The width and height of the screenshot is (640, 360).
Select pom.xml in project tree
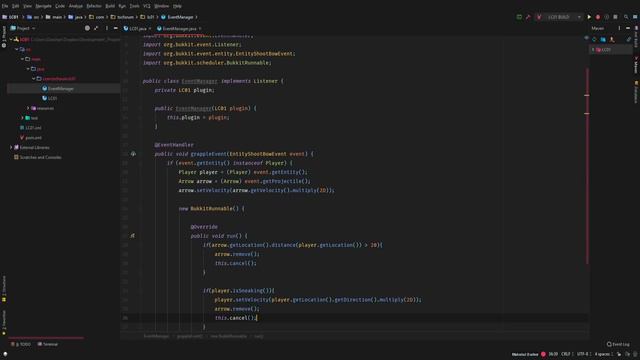coord(33,138)
